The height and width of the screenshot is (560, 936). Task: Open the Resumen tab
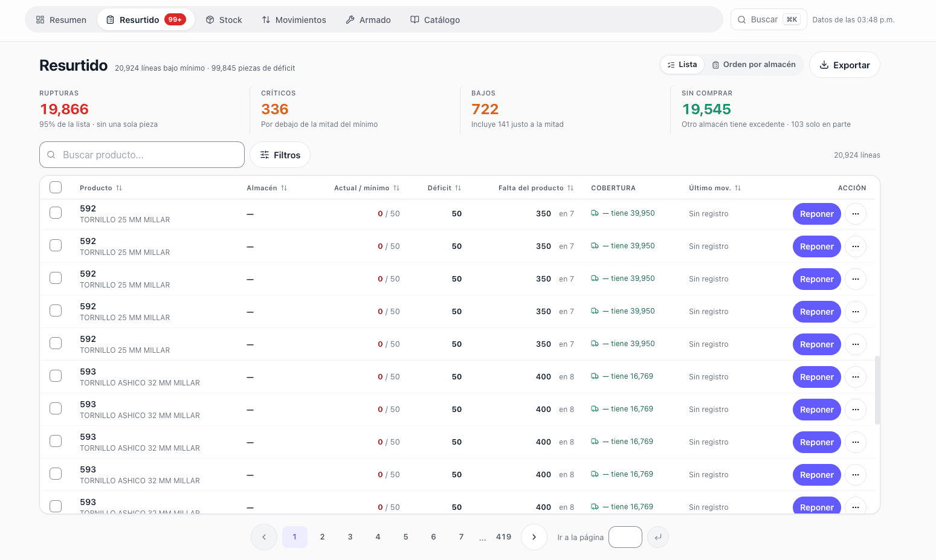pyautogui.click(x=61, y=20)
